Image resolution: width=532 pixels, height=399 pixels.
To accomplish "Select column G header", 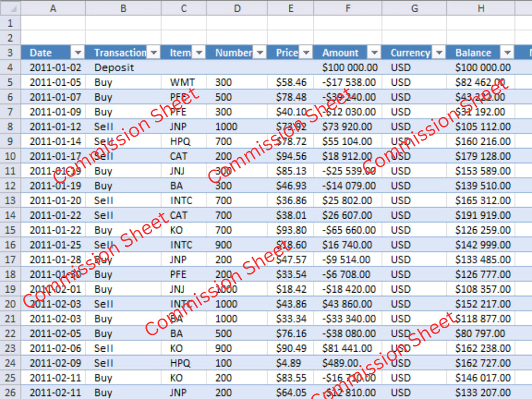I will click(414, 8).
